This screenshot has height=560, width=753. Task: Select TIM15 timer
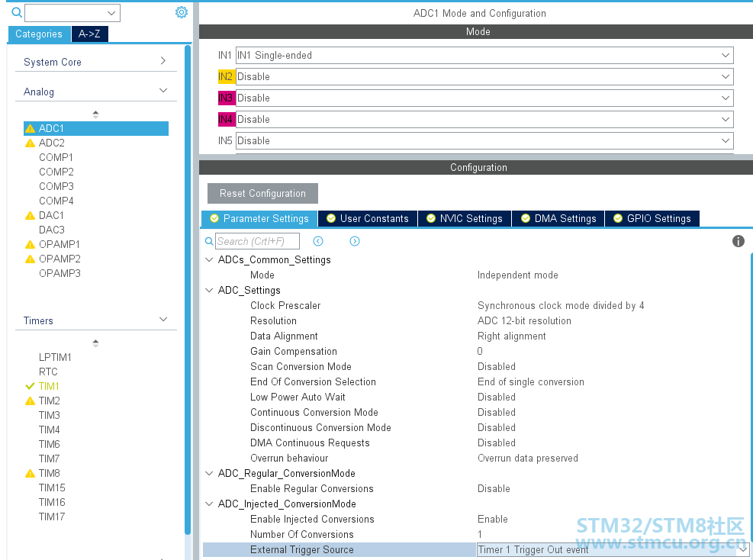click(52, 488)
